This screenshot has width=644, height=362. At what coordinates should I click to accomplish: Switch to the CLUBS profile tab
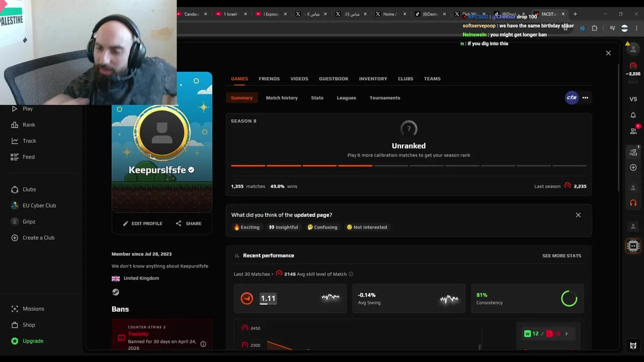pyautogui.click(x=406, y=79)
